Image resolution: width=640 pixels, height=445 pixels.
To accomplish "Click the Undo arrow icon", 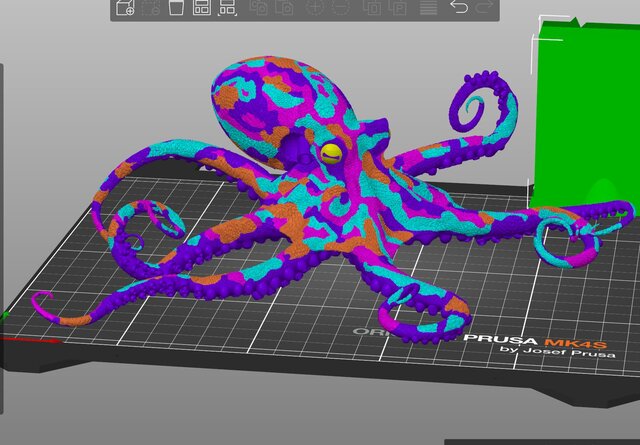I will 459,7.
